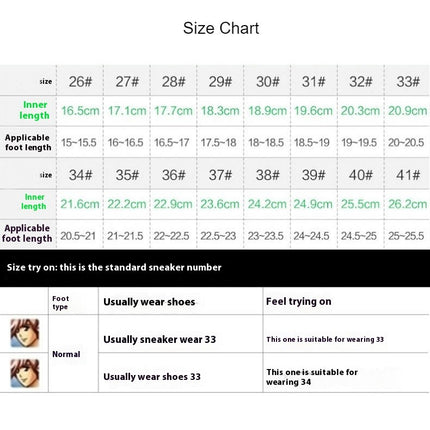Select the 33# size cell
Screen dimensions: 430x430
click(408, 81)
